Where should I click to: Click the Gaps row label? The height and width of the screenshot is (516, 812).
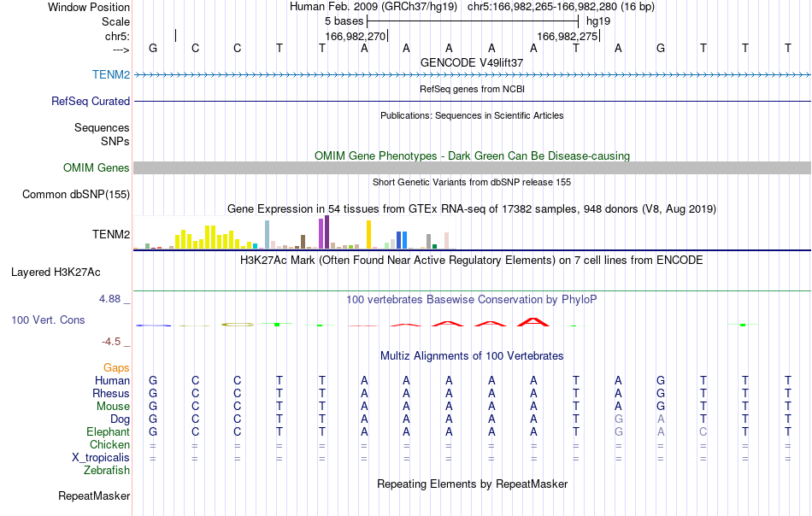pos(116,367)
